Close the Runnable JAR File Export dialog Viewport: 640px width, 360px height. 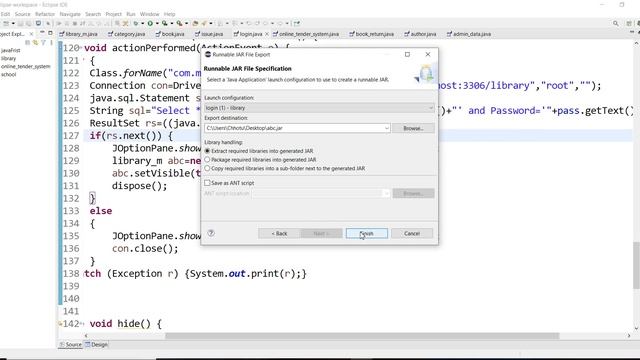coord(428,54)
